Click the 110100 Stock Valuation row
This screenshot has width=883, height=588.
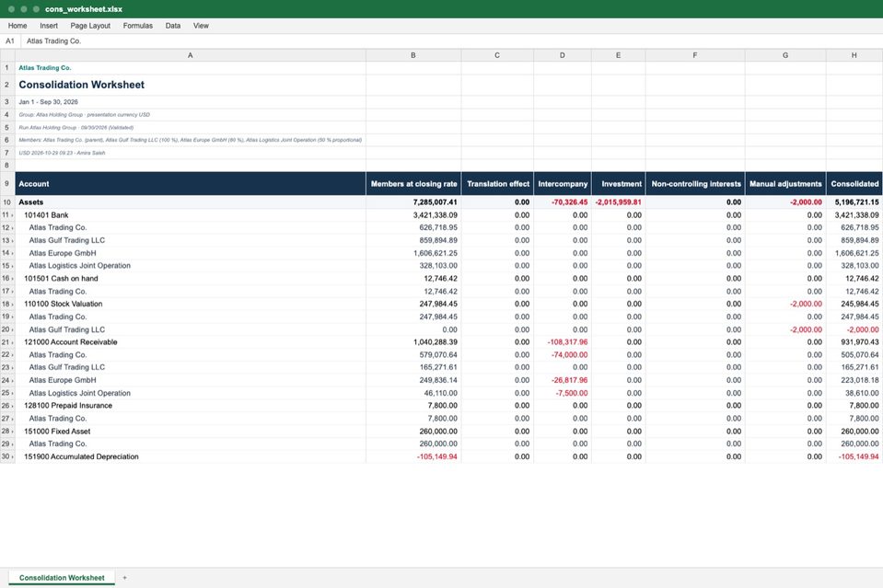(x=191, y=304)
